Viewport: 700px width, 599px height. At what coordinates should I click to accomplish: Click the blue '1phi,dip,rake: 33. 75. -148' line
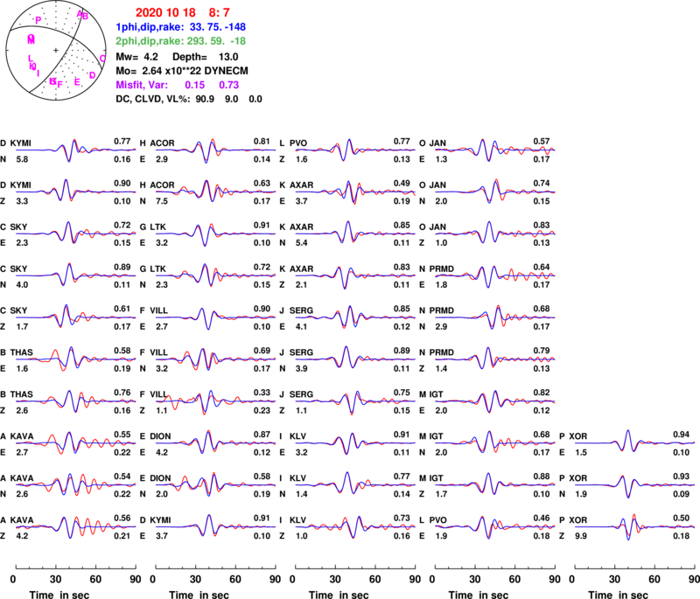[181, 27]
